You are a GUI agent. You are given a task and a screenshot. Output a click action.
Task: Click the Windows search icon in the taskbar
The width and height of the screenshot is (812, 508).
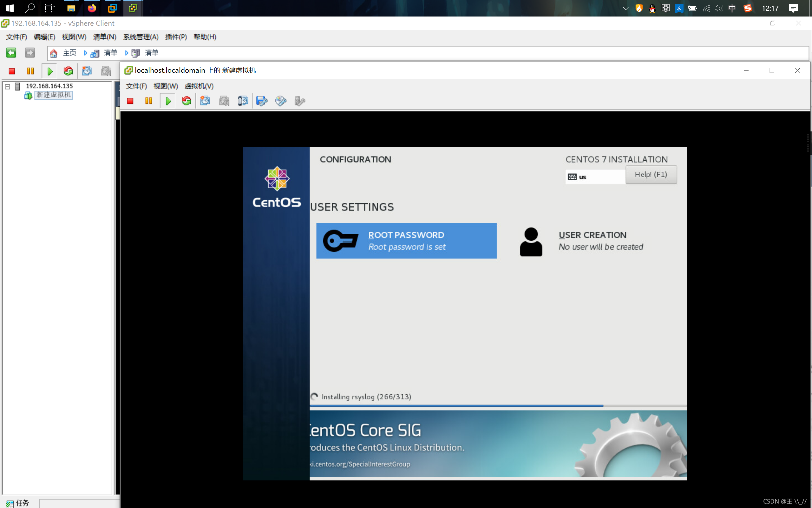(30, 8)
